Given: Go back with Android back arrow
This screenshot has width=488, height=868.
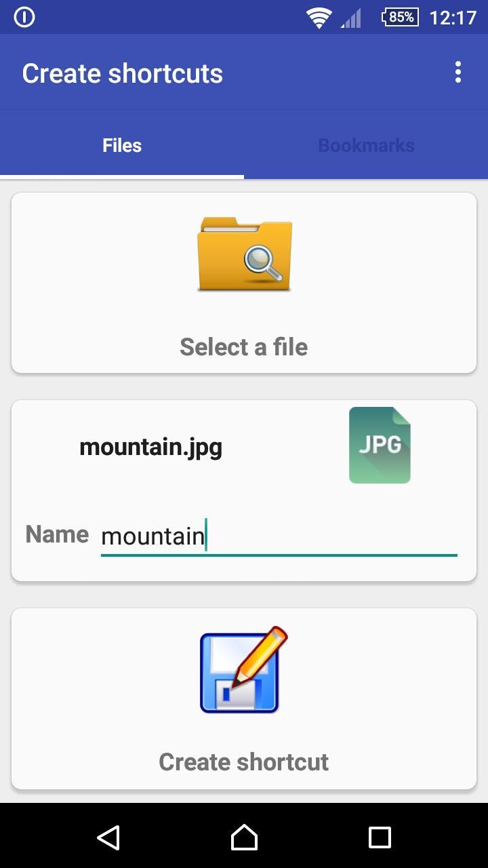Looking at the screenshot, I should pos(108,837).
